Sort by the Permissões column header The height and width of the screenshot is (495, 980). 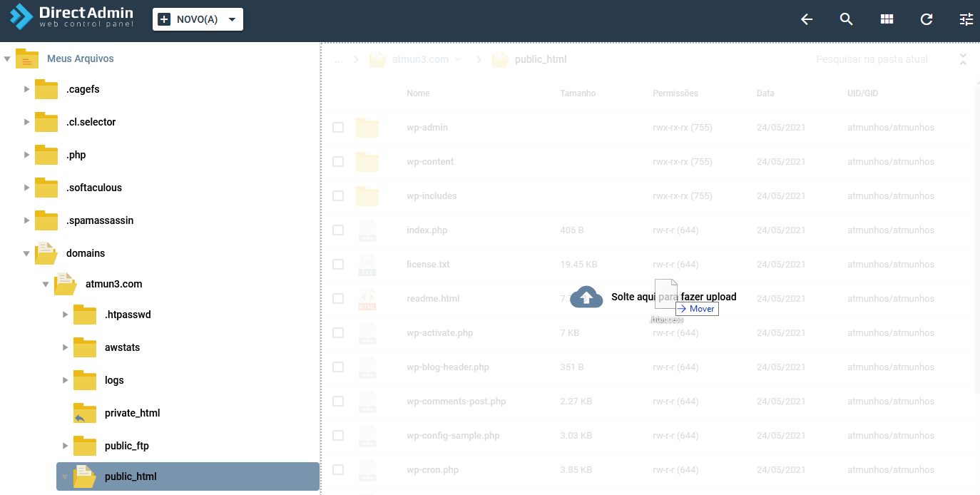pos(675,93)
